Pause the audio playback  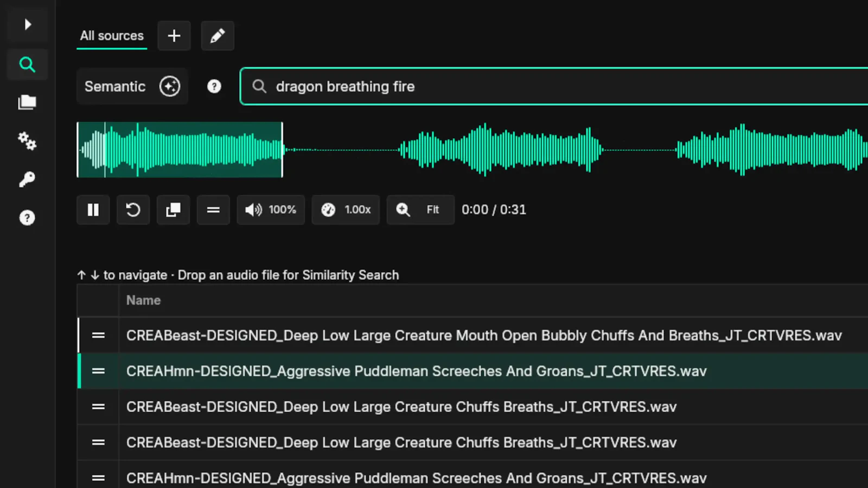93,210
